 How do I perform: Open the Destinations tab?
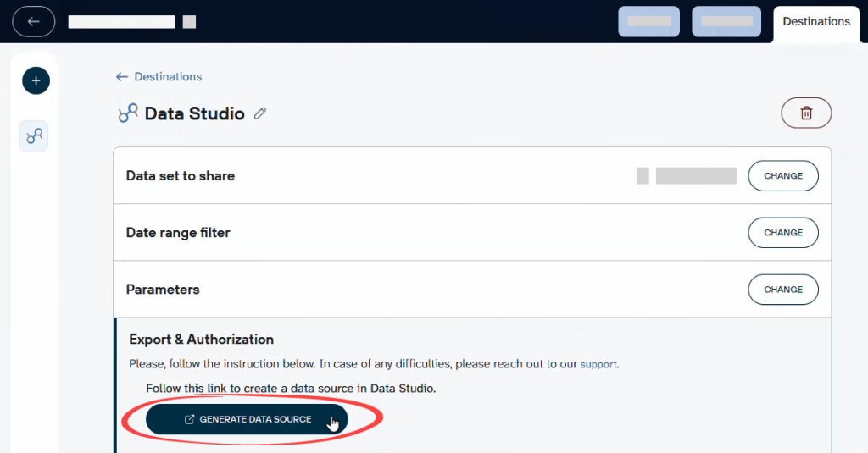point(816,22)
